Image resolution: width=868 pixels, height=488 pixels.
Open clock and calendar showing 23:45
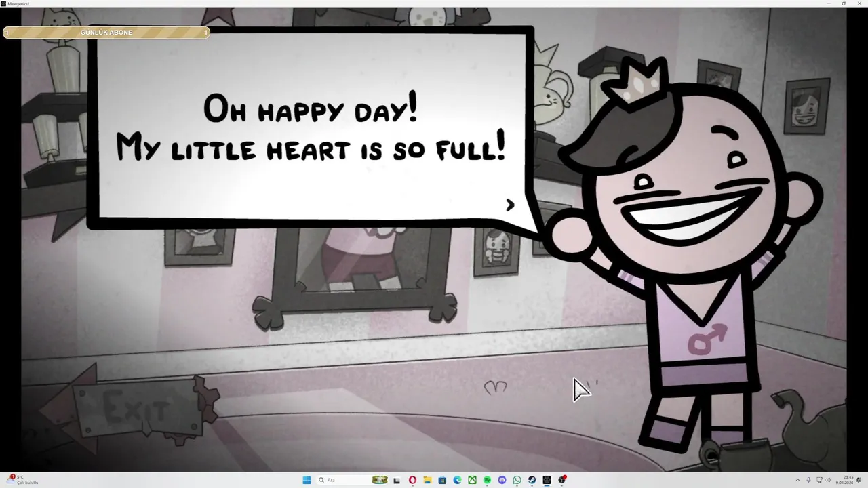844,480
